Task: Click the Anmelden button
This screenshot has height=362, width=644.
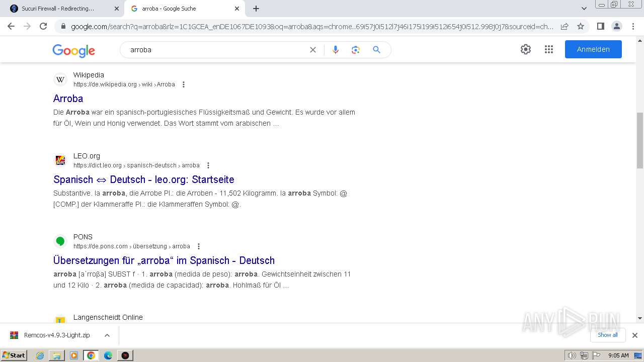Action: pyautogui.click(x=593, y=49)
